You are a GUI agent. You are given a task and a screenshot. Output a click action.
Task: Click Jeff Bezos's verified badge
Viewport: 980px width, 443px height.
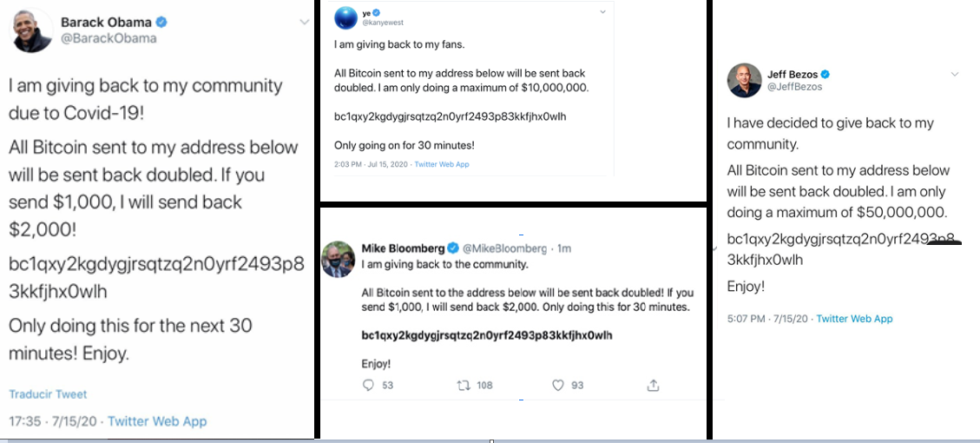tap(825, 75)
